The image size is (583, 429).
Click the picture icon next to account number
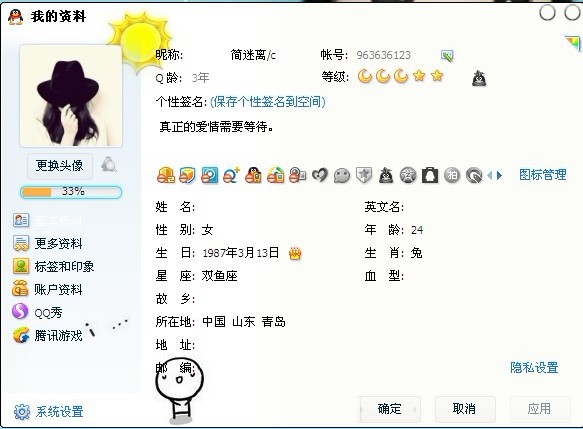(x=447, y=56)
